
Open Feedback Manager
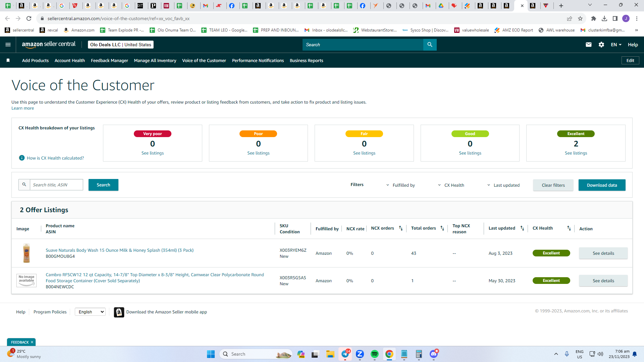(x=109, y=60)
